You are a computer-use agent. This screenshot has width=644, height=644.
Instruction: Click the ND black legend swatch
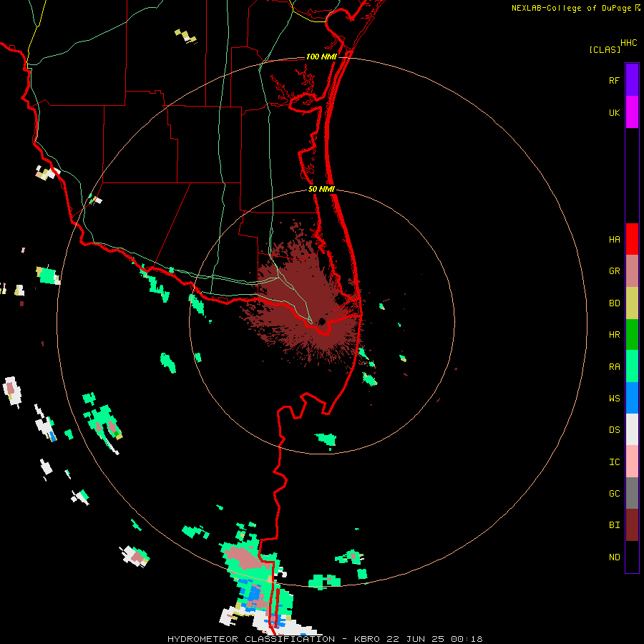pos(632,557)
